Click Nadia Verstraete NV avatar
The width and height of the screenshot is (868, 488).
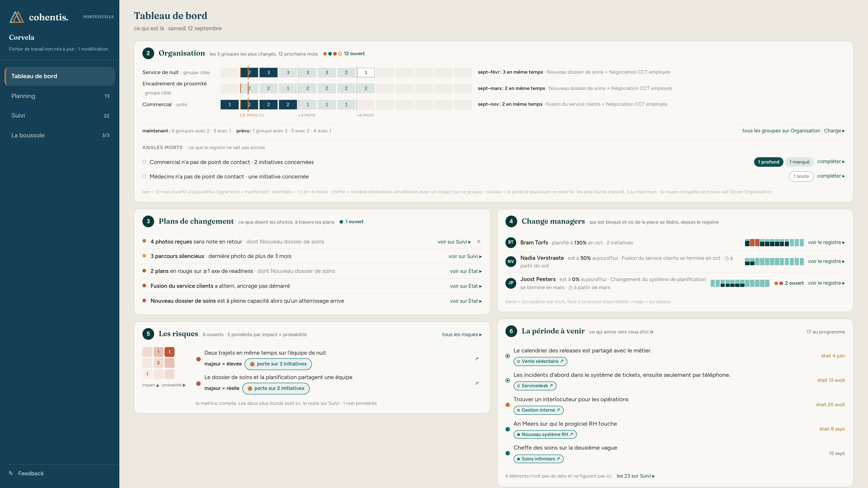[511, 261]
